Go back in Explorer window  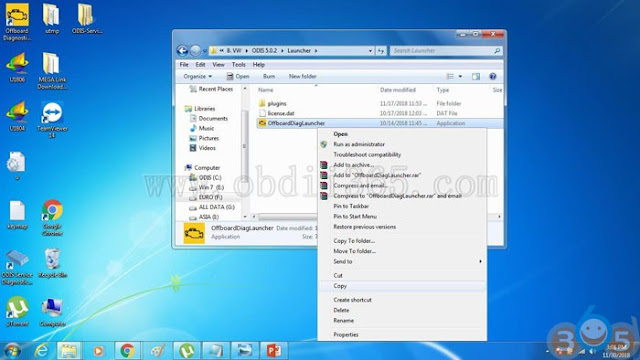point(182,51)
